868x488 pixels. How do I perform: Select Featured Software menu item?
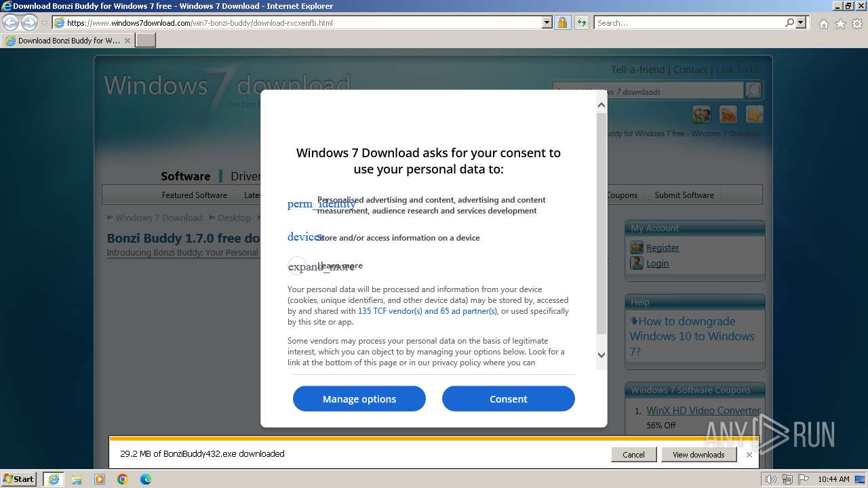click(194, 195)
